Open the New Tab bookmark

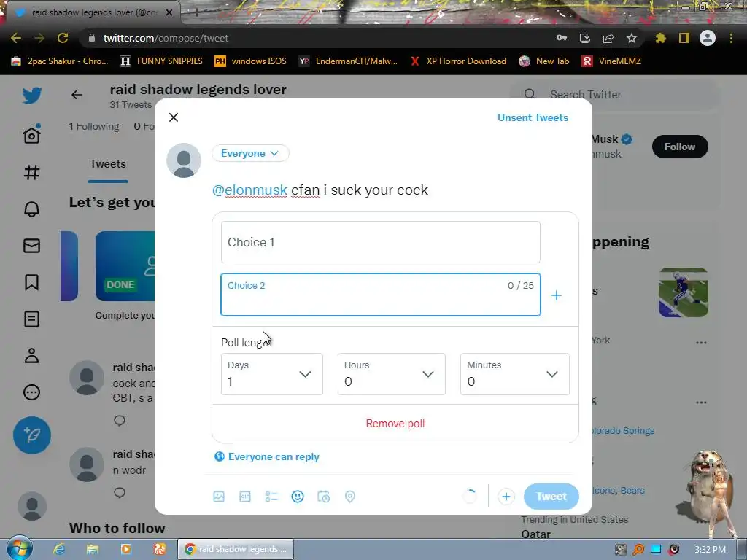544,61
